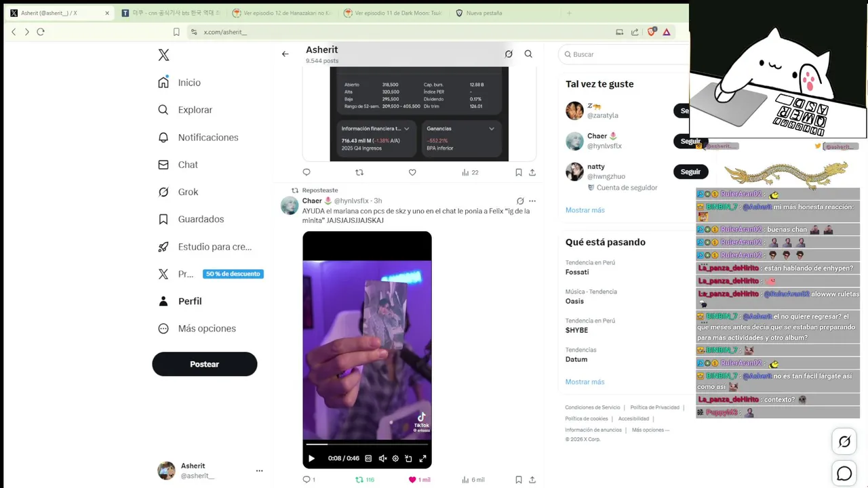Reply to Chaer's post with 1 comment
868x488 pixels.
coord(309,479)
